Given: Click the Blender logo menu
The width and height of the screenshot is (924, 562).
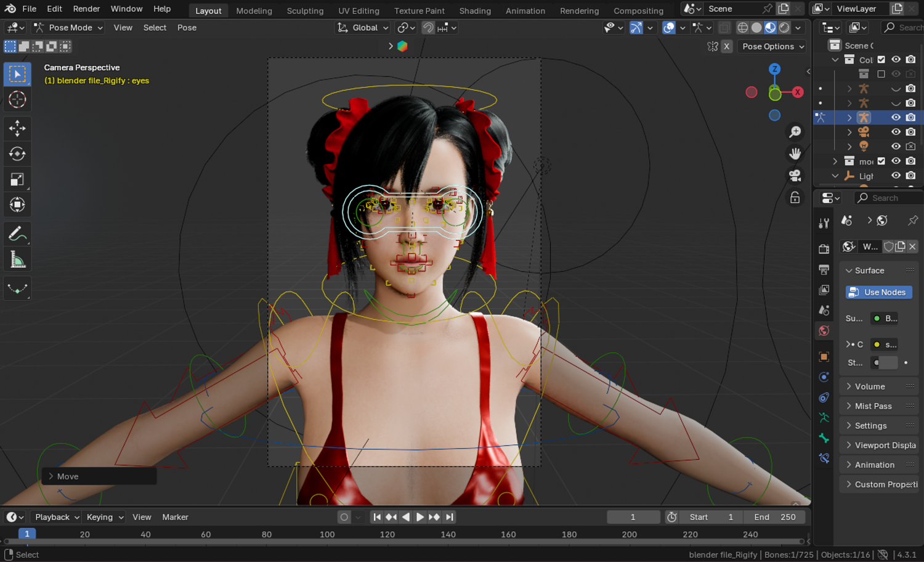Looking at the screenshot, I should pos(10,9).
